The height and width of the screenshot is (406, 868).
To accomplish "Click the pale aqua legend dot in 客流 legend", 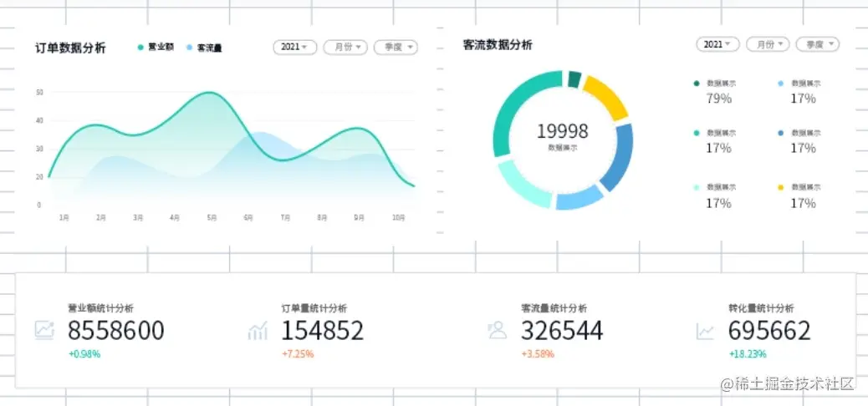I will (697, 188).
